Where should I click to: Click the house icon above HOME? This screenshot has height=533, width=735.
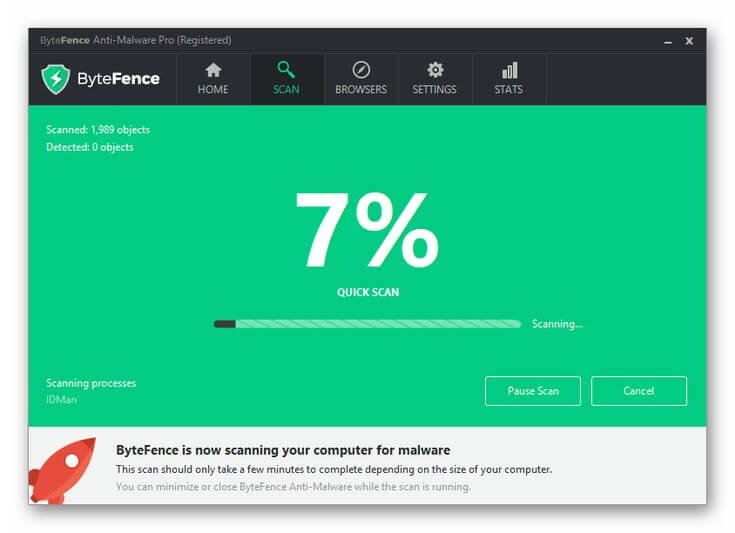(213, 70)
